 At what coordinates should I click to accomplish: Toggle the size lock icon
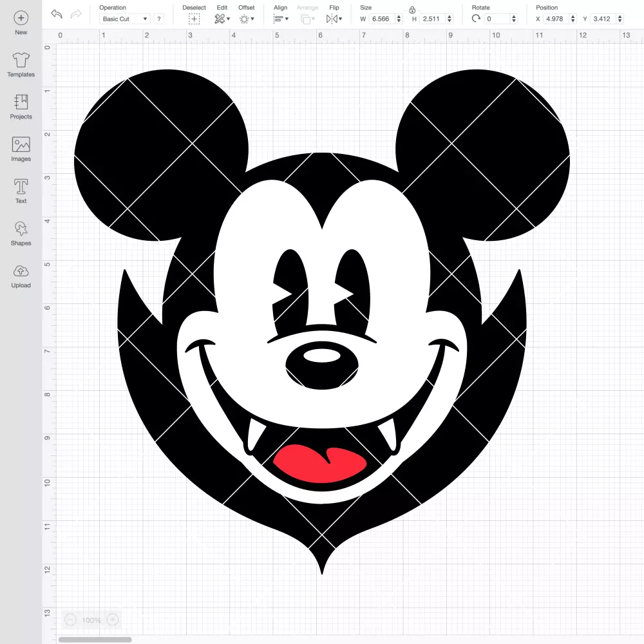click(412, 10)
